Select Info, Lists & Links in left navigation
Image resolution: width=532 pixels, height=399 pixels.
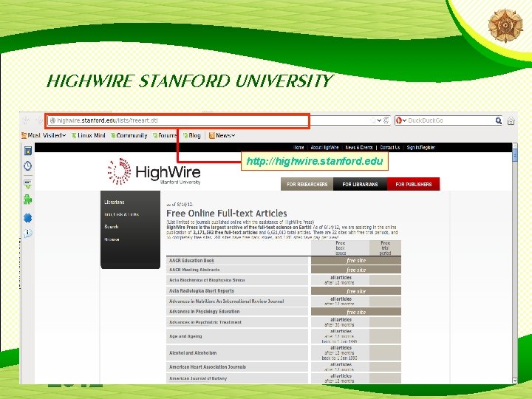pyautogui.click(x=121, y=214)
